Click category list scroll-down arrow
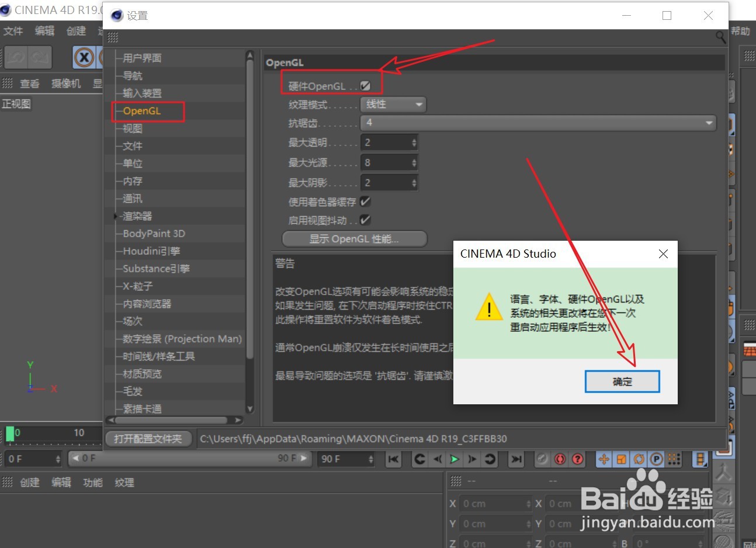Image resolution: width=756 pixels, height=548 pixels. coord(250,409)
